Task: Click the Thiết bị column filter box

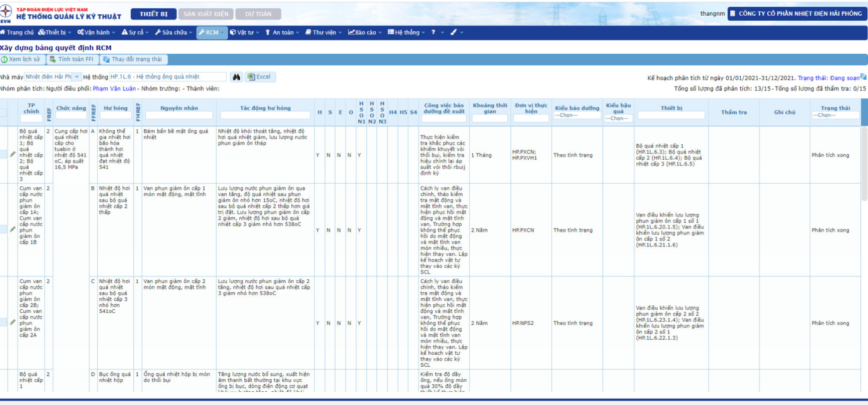Action: [x=671, y=115]
